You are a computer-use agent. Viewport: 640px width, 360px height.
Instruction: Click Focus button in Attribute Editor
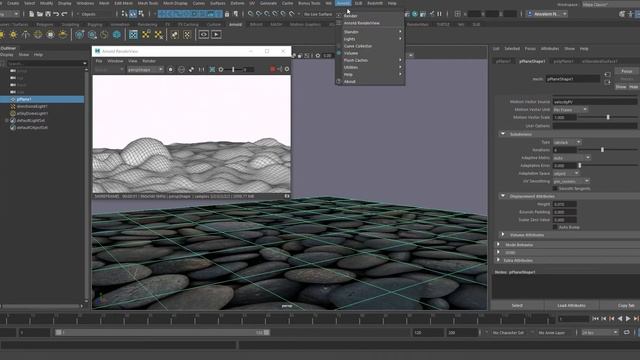click(x=627, y=71)
